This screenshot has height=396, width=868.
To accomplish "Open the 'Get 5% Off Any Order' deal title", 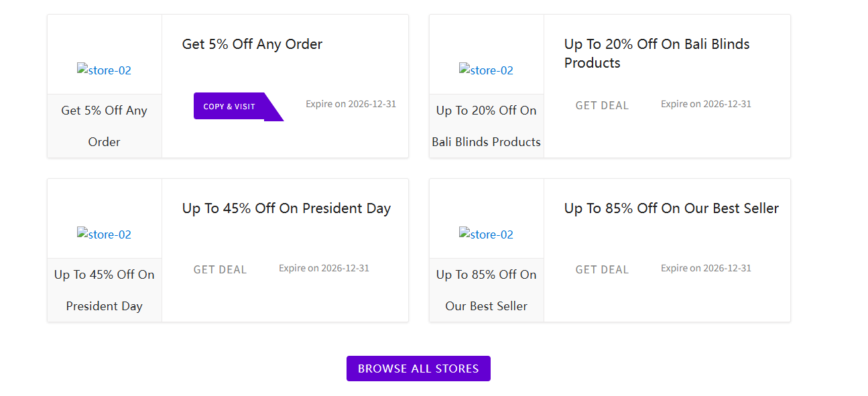I will point(252,44).
